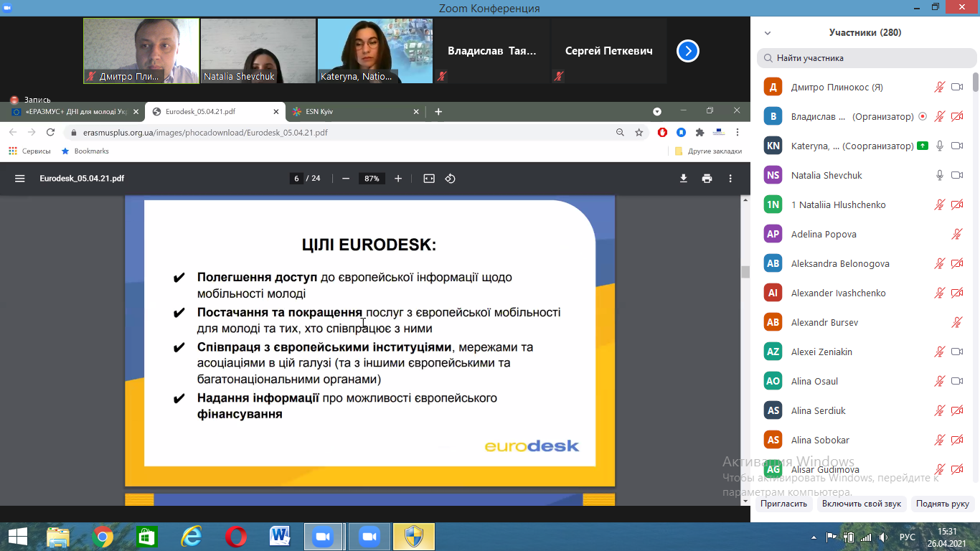Click the Пригласить button
This screenshot has width=980, height=551.
point(783,504)
